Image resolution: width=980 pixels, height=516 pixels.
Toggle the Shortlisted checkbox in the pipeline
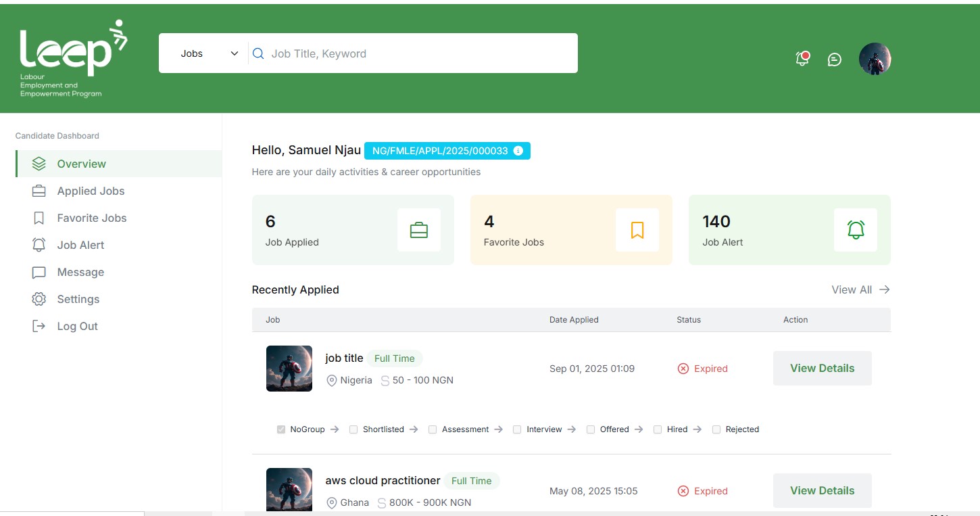tap(353, 429)
